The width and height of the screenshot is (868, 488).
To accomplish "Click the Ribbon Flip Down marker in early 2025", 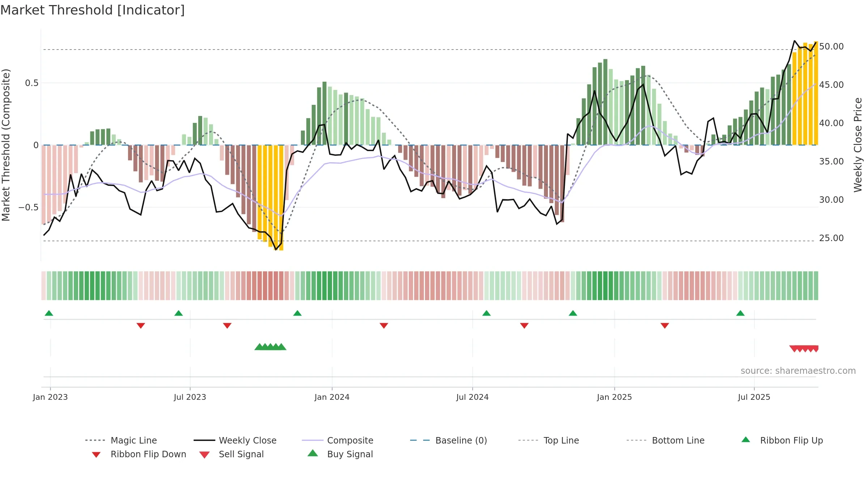I will [665, 326].
